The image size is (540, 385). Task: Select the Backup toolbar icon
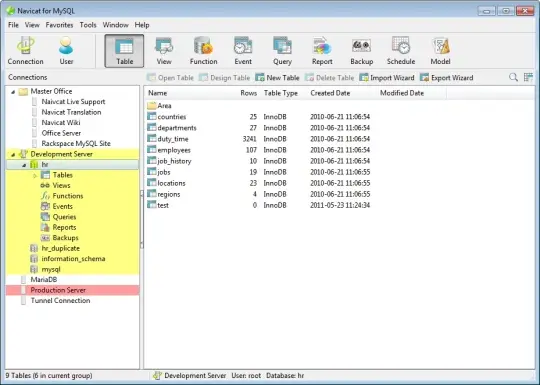362,51
